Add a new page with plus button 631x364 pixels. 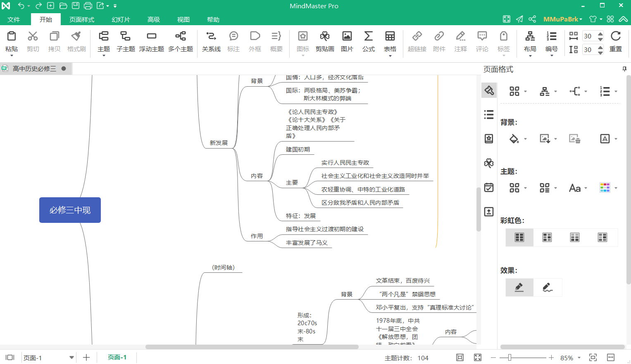pos(86,357)
